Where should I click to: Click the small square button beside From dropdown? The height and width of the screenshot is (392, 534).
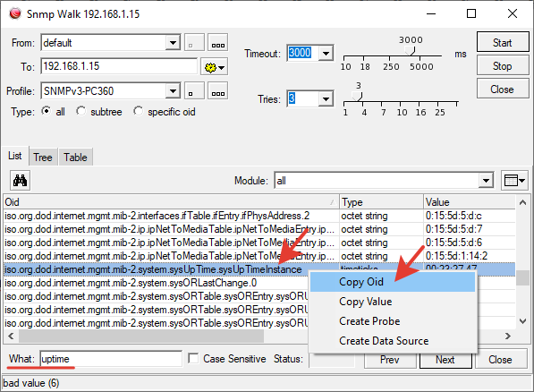click(194, 43)
